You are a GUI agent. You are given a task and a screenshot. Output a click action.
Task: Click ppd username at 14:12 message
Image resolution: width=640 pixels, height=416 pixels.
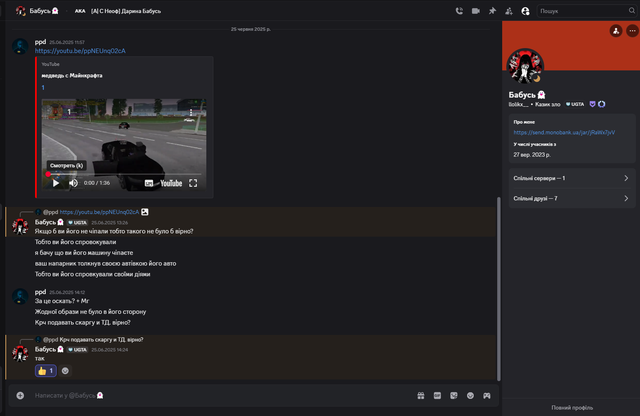point(40,292)
